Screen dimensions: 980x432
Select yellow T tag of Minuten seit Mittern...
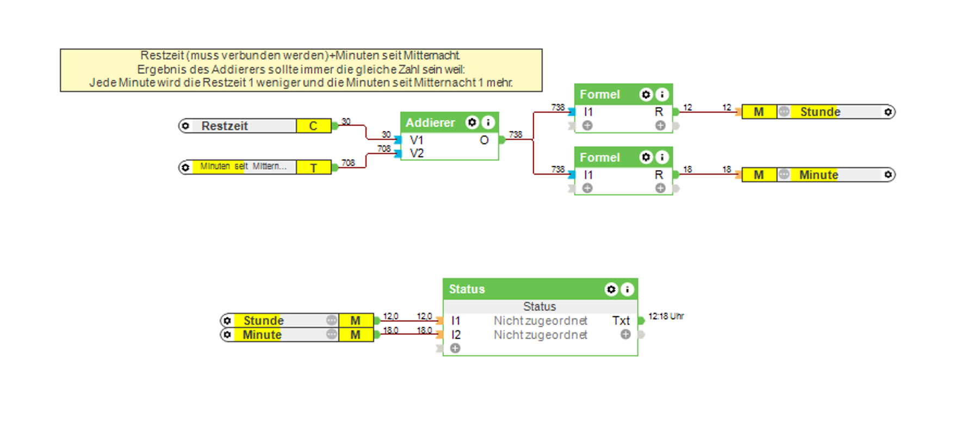click(313, 168)
